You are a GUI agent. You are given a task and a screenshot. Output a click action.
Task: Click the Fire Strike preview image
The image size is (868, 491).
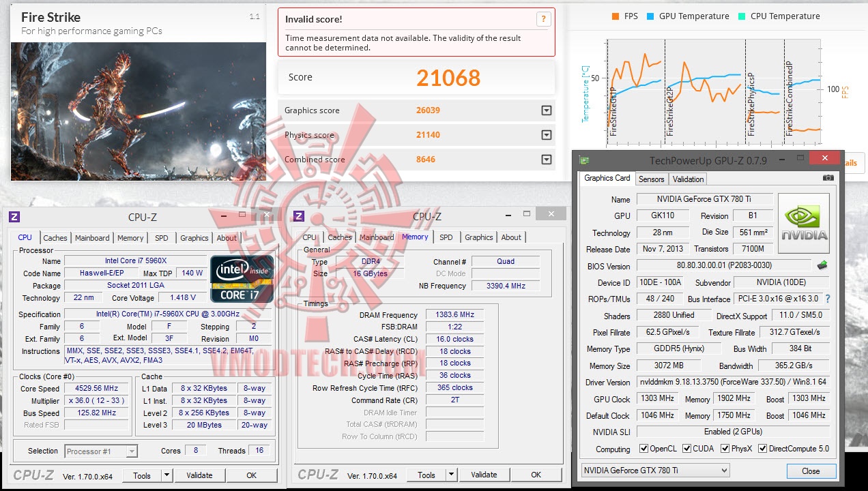coord(139,111)
